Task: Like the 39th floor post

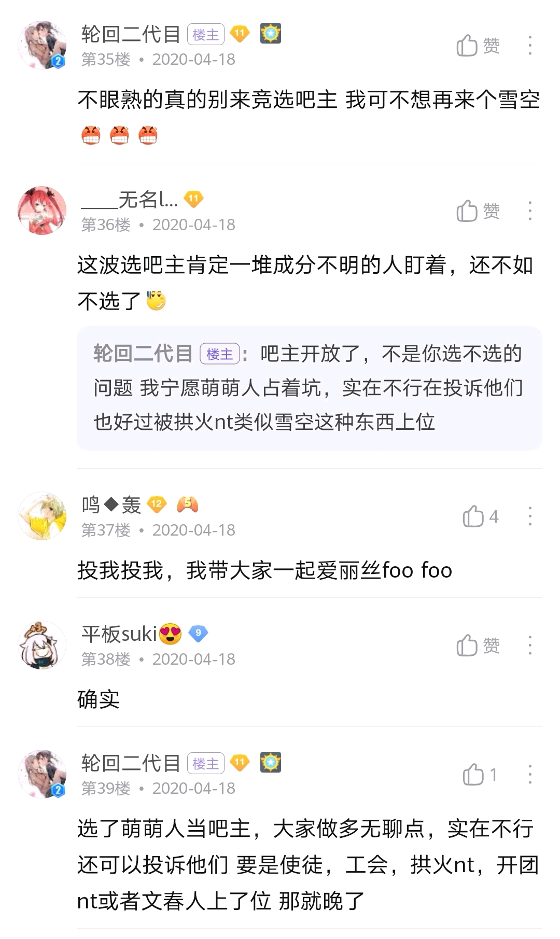Action: coord(480,775)
